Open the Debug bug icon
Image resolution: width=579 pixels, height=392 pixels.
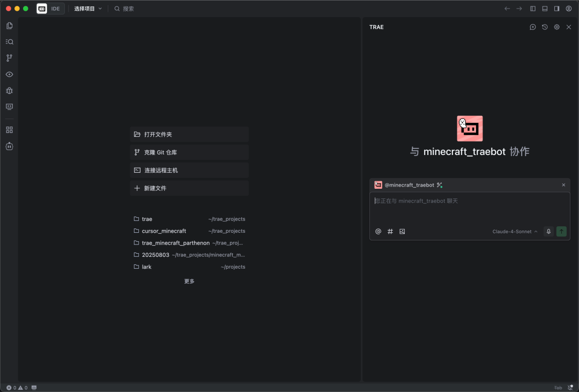click(10, 91)
